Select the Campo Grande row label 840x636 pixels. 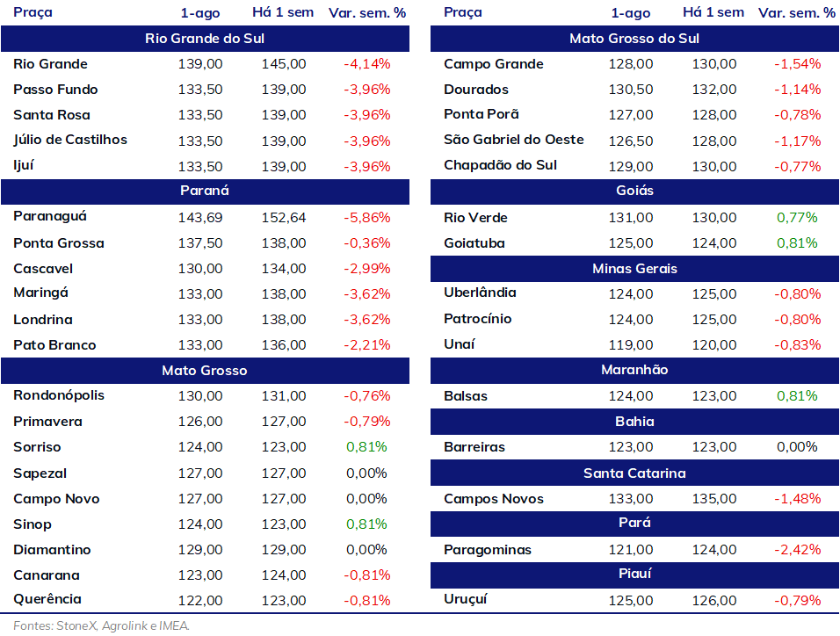pyautogui.click(x=494, y=64)
